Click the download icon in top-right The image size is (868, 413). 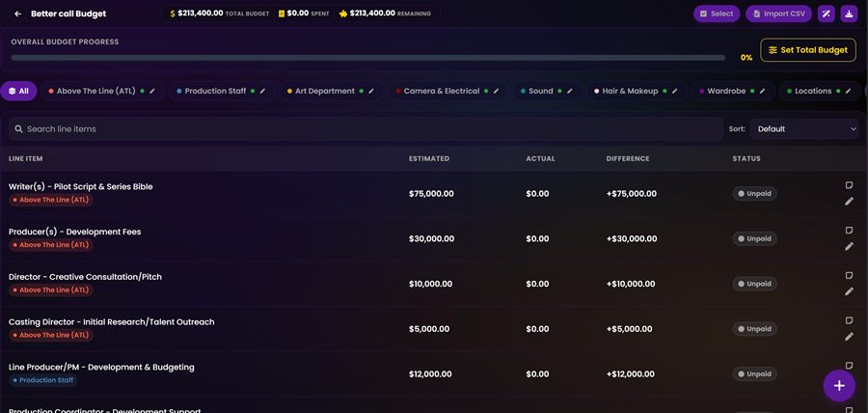849,14
